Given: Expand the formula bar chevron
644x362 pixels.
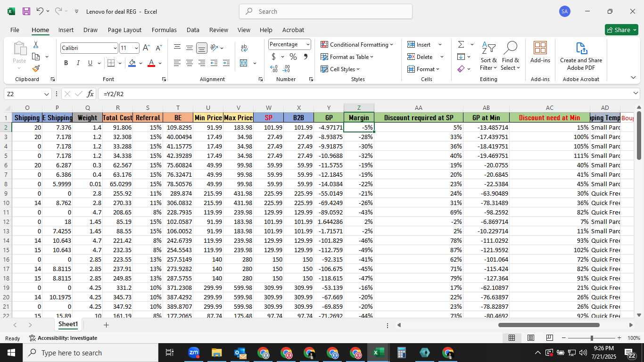Looking at the screenshot, I should (636, 94).
